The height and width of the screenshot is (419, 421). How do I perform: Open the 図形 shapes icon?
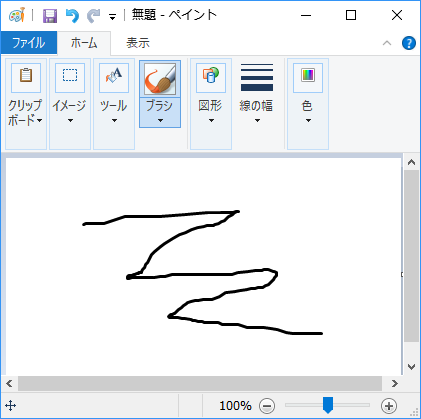pyautogui.click(x=211, y=77)
